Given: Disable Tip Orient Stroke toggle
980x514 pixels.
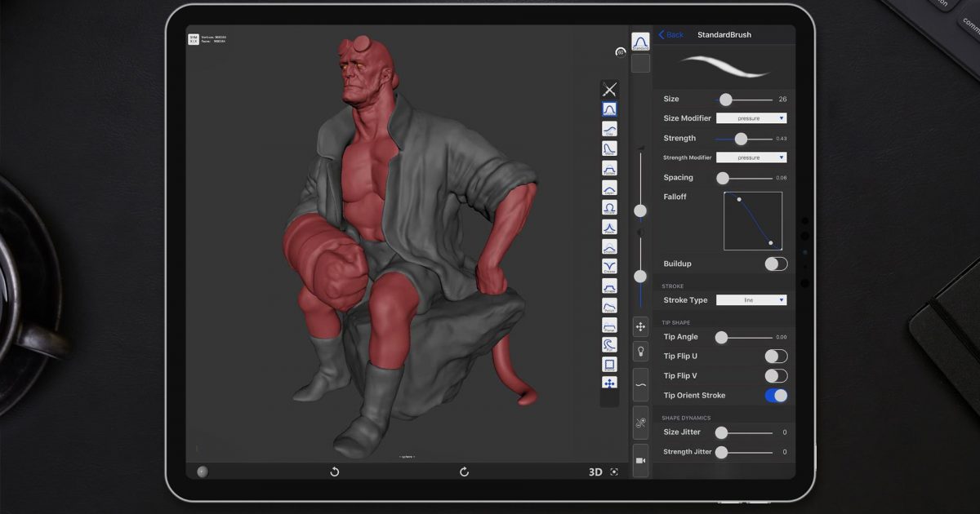Looking at the screenshot, I should click(776, 396).
